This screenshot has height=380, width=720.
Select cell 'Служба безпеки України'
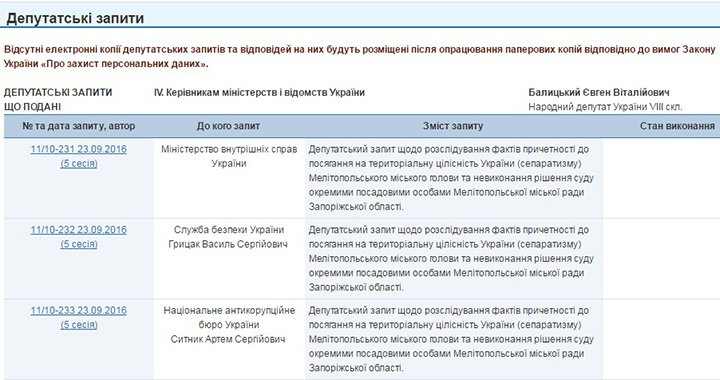click(x=229, y=230)
